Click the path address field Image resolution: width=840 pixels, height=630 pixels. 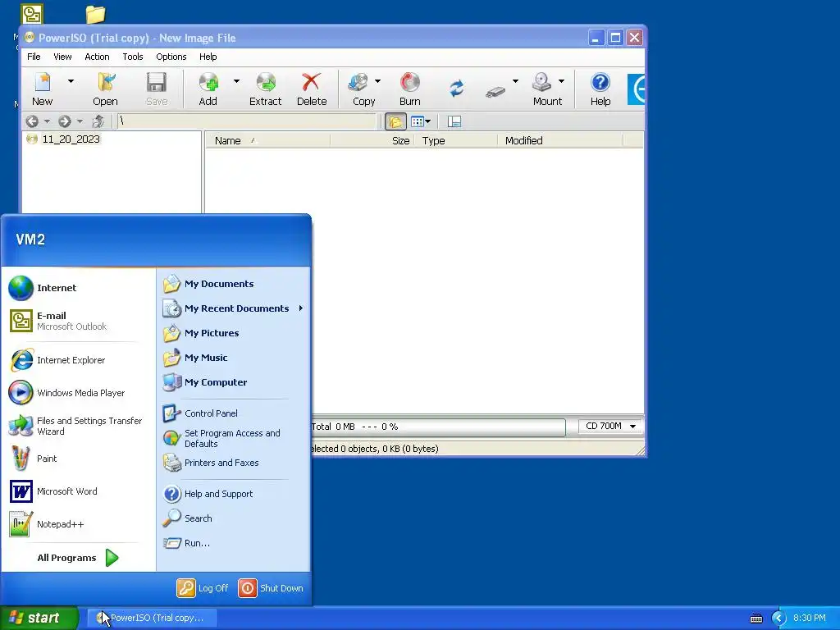click(247, 121)
